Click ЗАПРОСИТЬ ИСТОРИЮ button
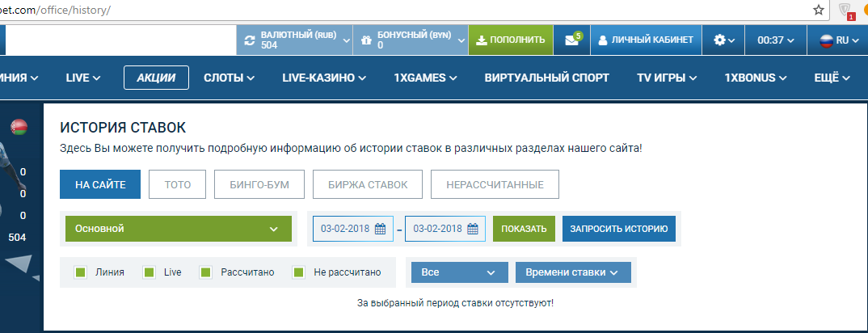 pyautogui.click(x=619, y=229)
